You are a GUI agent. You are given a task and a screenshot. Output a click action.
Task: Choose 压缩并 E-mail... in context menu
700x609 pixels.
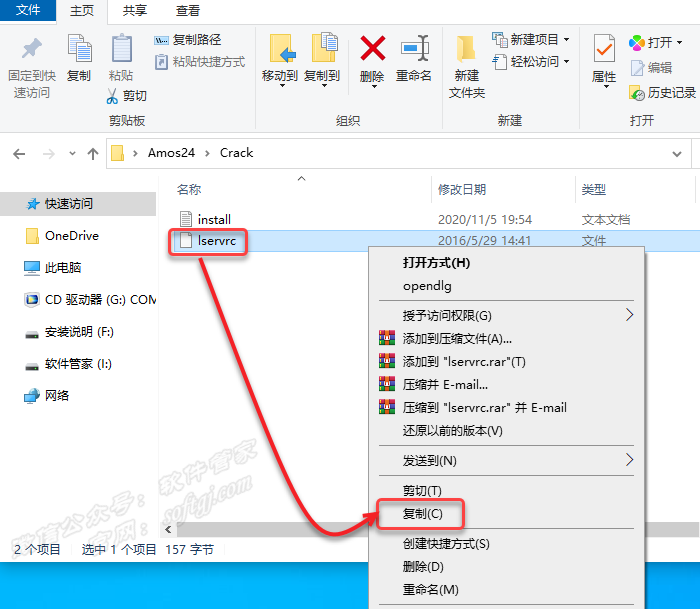pyautogui.click(x=507, y=384)
